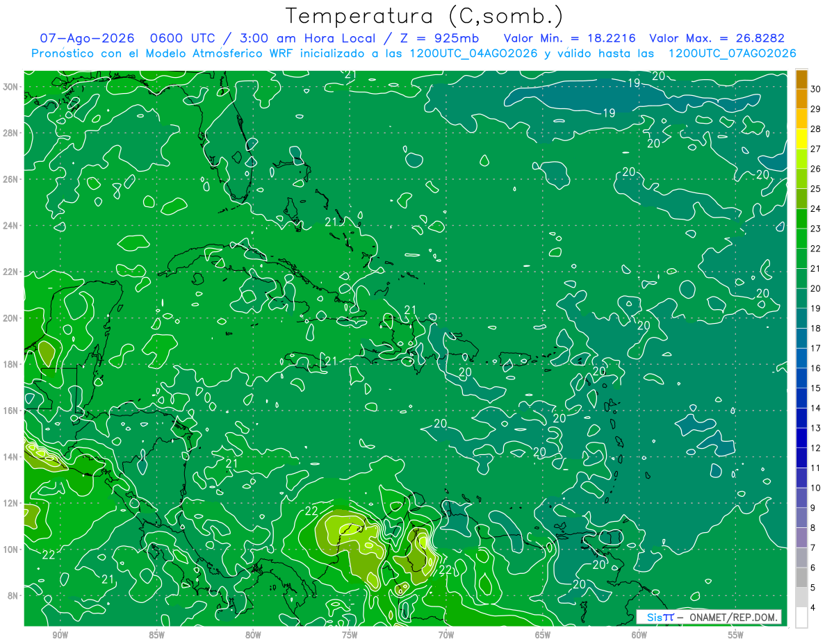
Task: Click the 70W longitude axis label
Action: 446,635
